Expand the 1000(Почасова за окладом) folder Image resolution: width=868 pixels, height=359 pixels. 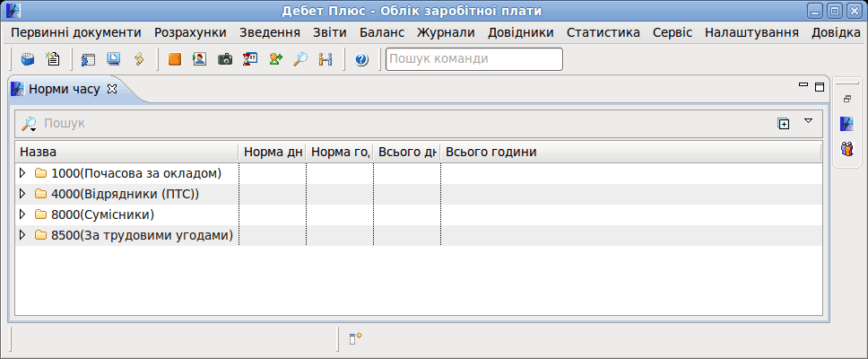coord(22,173)
